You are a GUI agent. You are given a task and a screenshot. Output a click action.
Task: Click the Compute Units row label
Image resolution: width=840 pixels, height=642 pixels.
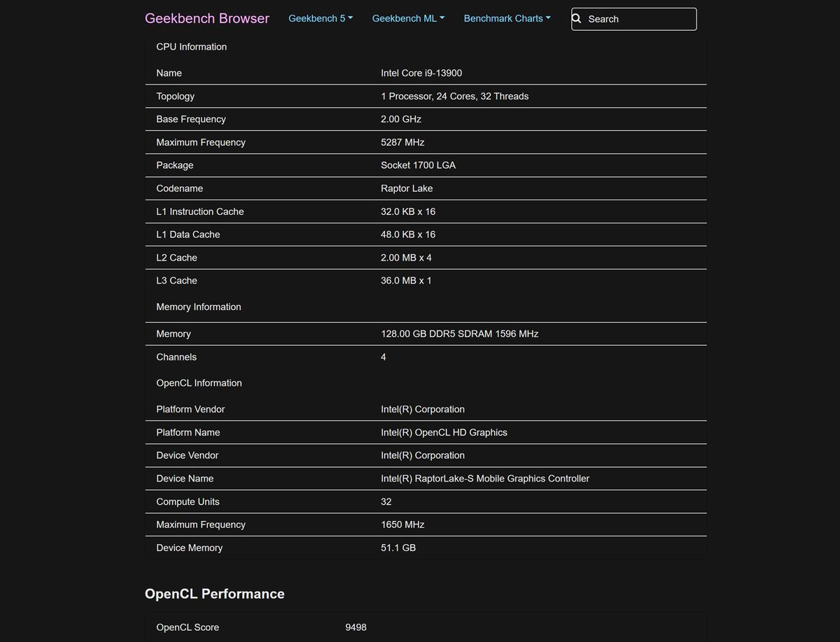(188, 502)
